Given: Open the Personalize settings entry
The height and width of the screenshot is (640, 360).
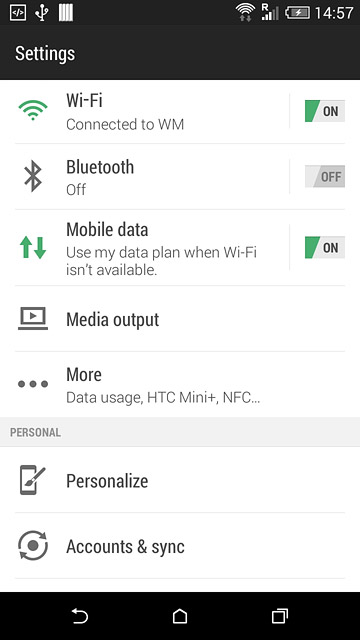Looking at the screenshot, I should coord(180,480).
